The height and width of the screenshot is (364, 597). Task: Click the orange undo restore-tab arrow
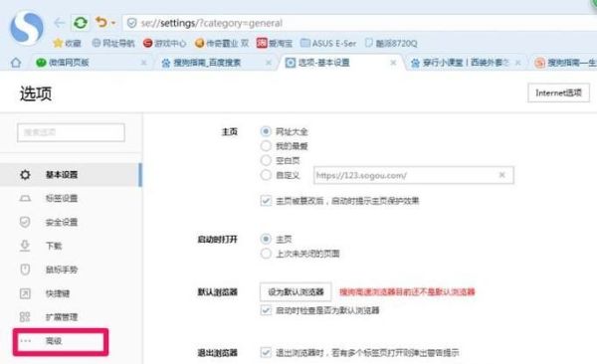click(x=101, y=22)
